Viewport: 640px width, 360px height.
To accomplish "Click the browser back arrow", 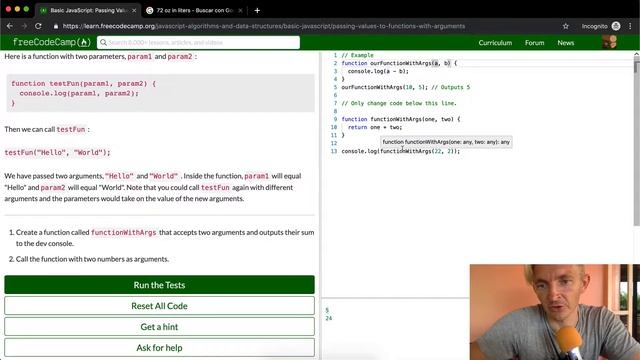I will coord(10,26).
